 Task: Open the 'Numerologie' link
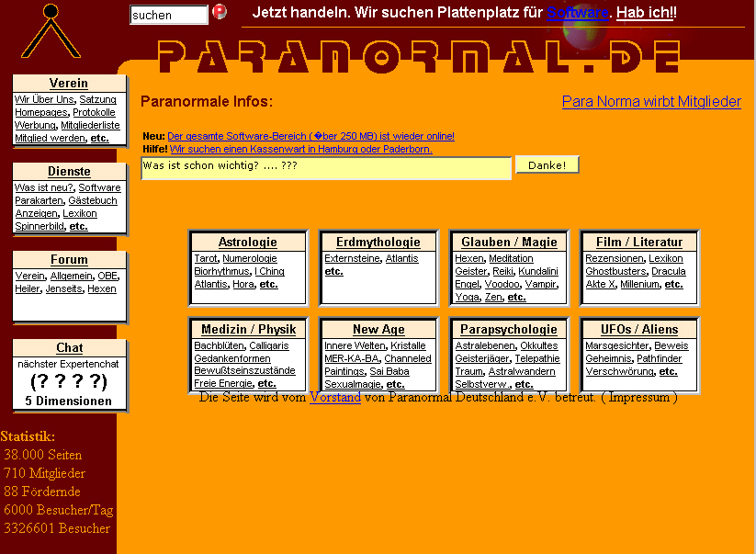(x=250, y=258)
